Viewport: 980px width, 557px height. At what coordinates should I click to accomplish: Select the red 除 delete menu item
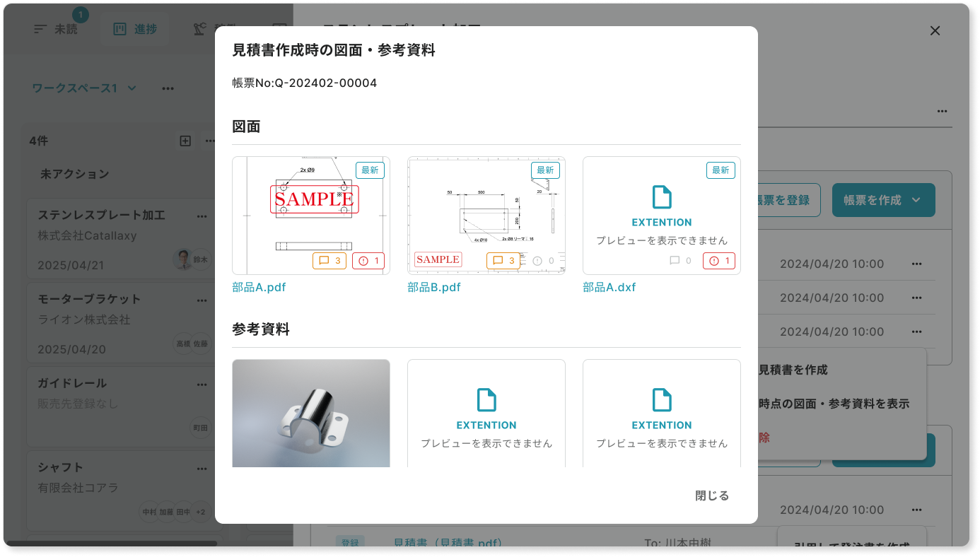pyautogui.click(x=764, y=438)
